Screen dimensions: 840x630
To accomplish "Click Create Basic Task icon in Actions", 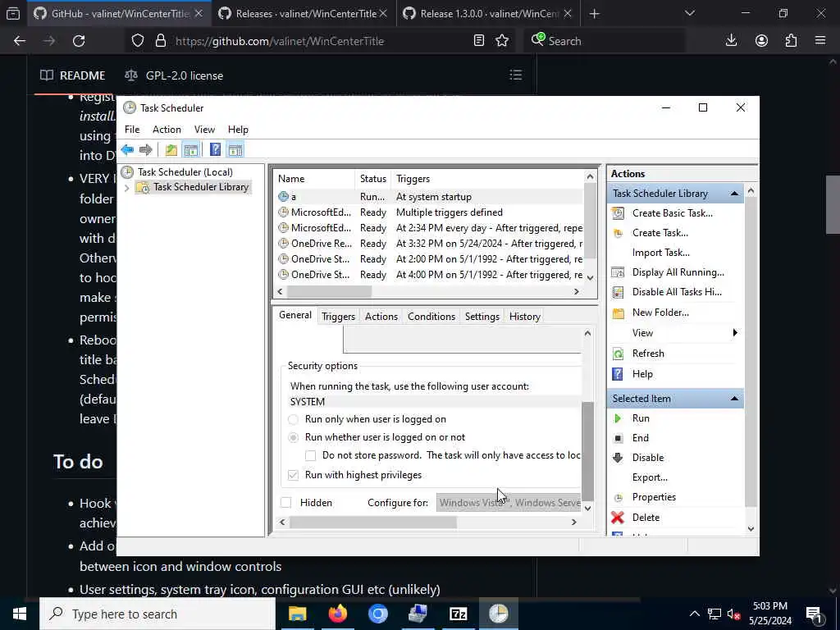I will coord(618,213).
